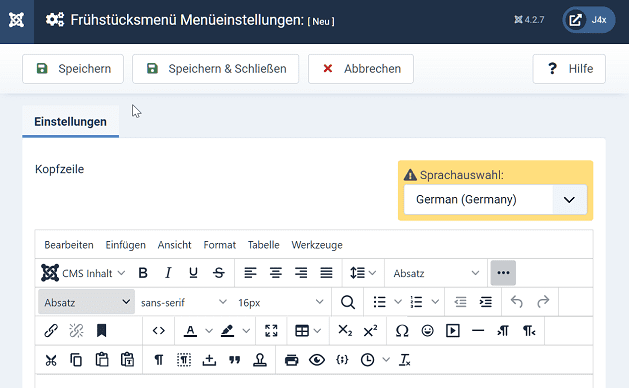Viewport: 629px width, 388px height.
Task: Toggle italic formatting
Action: tap(168, 273)
